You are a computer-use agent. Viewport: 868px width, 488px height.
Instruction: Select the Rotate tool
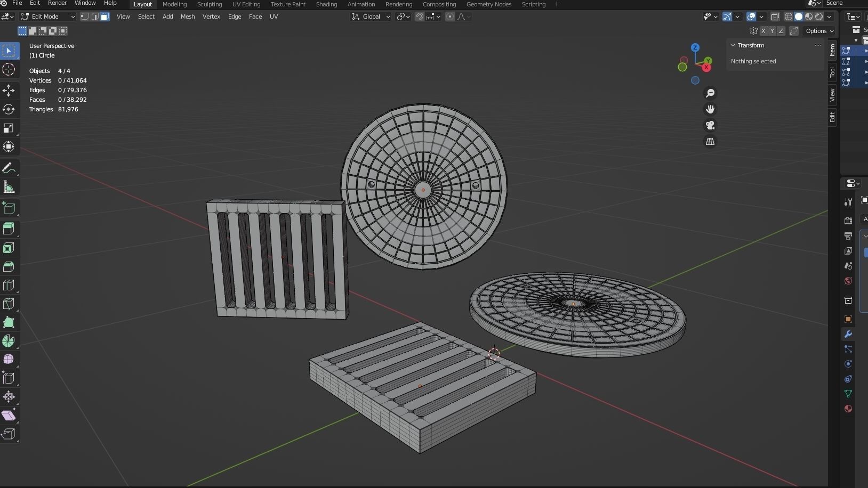pyautogui.click(x=9, y=110)
